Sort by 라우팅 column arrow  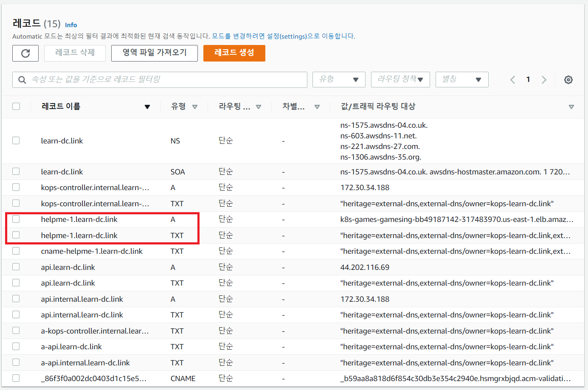(x=259, y=107)
